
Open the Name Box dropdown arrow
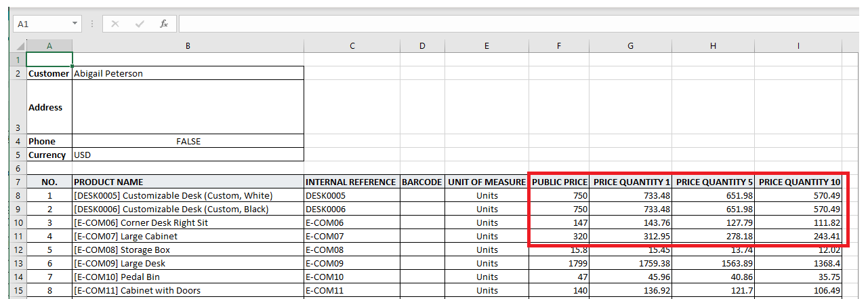click(x=75, y=24)
